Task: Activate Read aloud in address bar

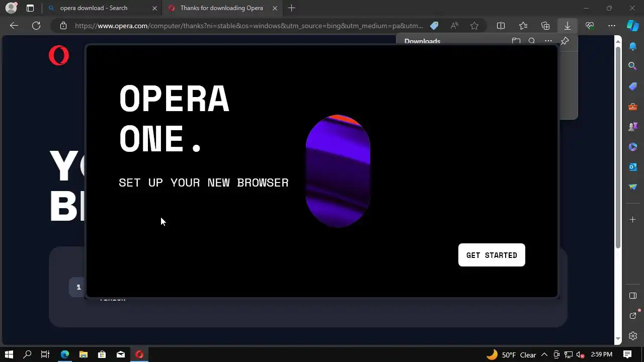Action: [454, 26]
